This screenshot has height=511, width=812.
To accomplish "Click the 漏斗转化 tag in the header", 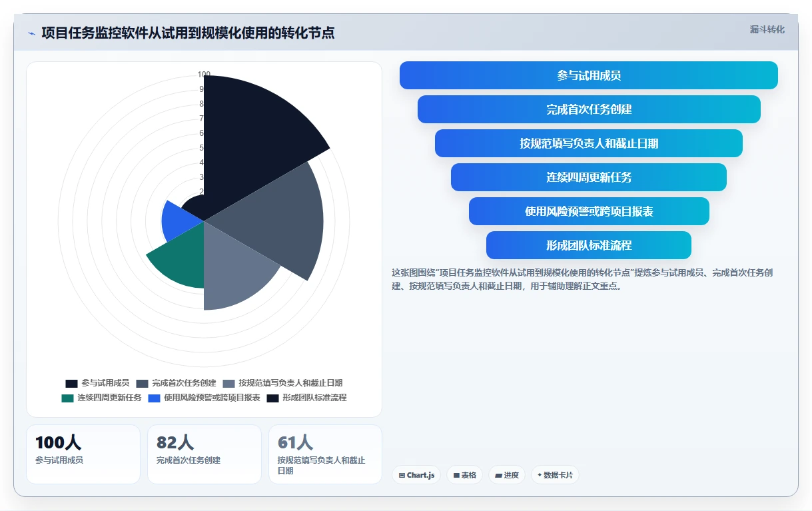I will pyautogui.click(x=767, y=29).
